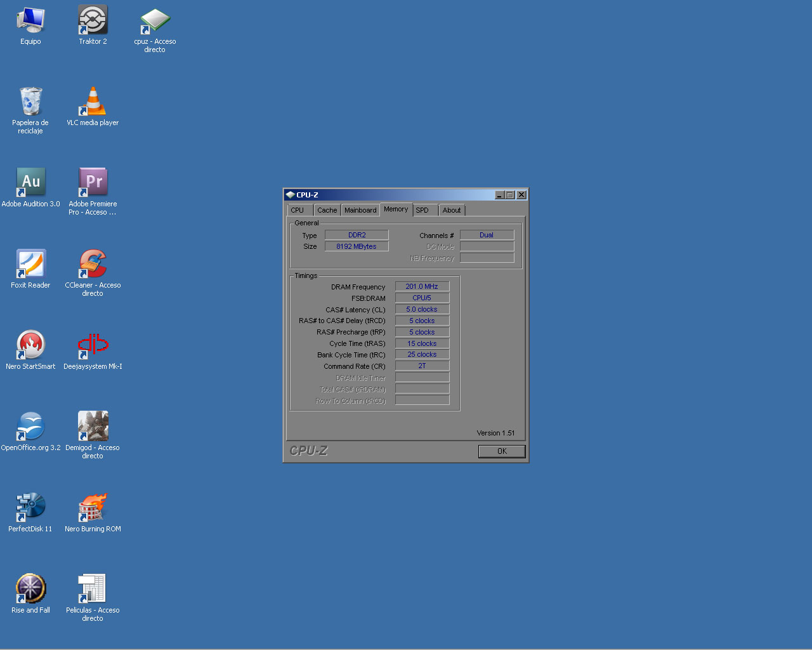Click the Foxit Reader desktop icon

click(30, 265)
